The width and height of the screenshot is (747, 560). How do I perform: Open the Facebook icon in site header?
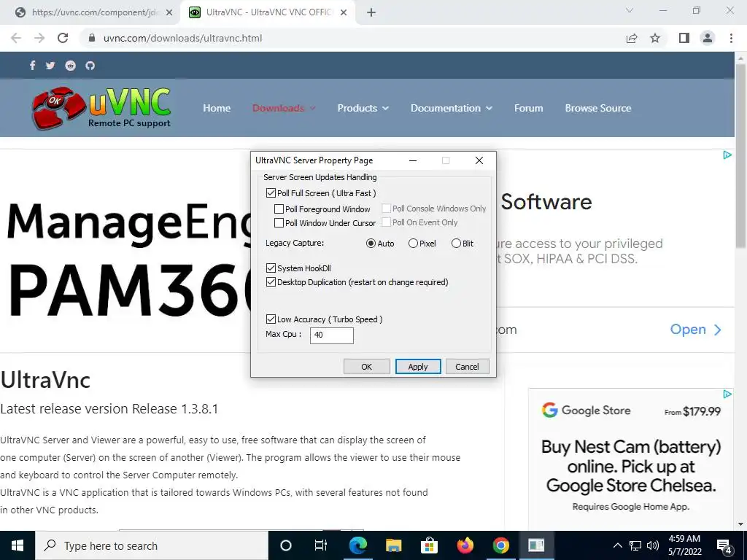coord(32,65)
